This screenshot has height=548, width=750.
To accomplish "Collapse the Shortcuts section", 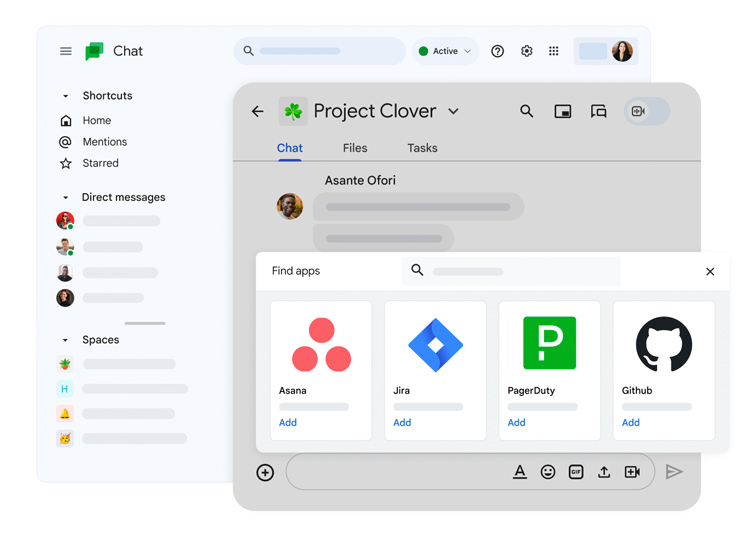I will click(66, 96).
